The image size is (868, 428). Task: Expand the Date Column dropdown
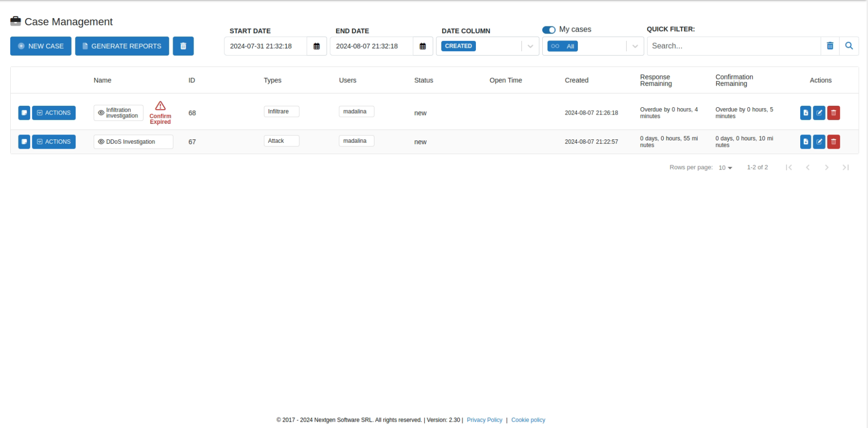(531, 46)
